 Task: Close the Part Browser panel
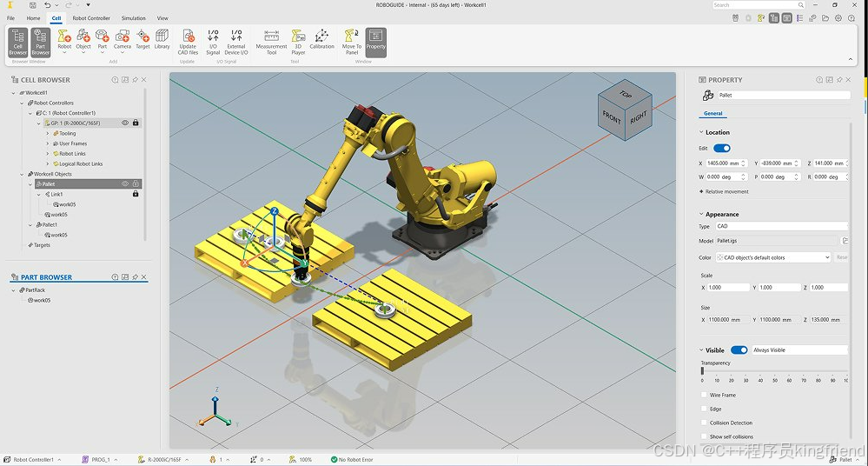point(144,277)
